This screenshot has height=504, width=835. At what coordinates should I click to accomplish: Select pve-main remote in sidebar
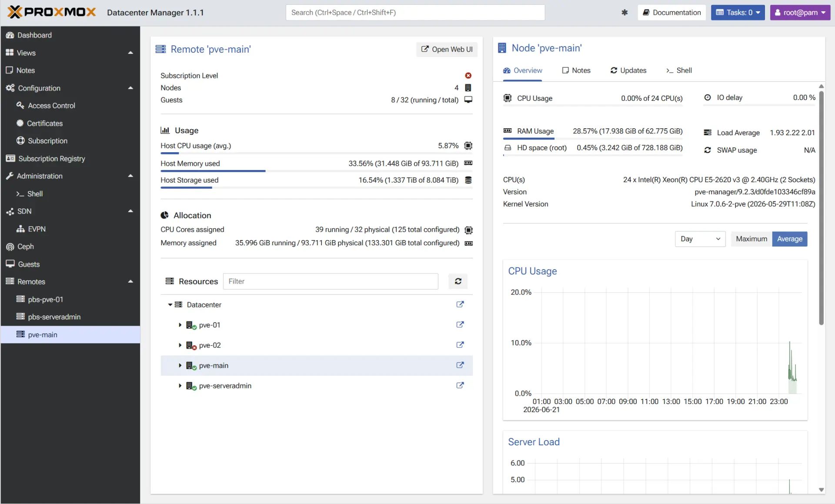70,335
